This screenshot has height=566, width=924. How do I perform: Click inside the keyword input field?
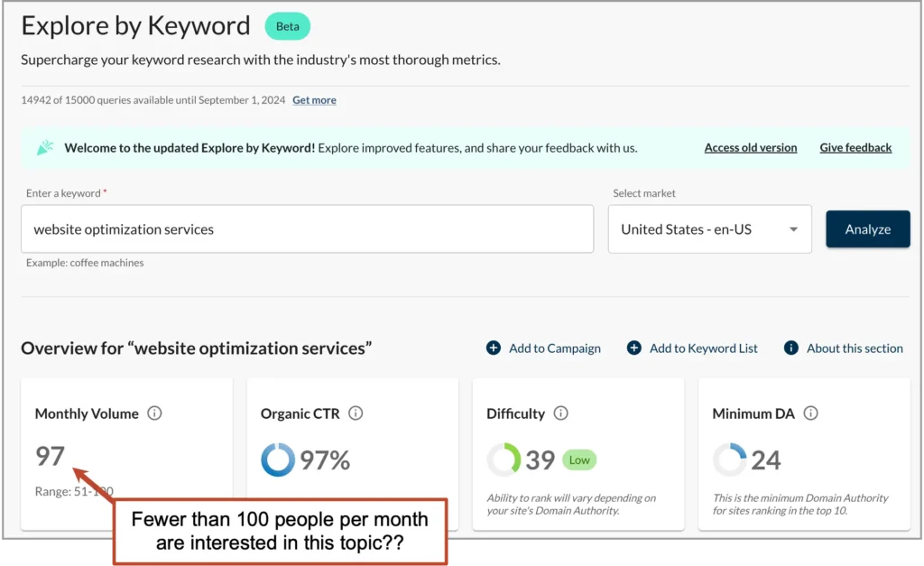pos(307,229)
